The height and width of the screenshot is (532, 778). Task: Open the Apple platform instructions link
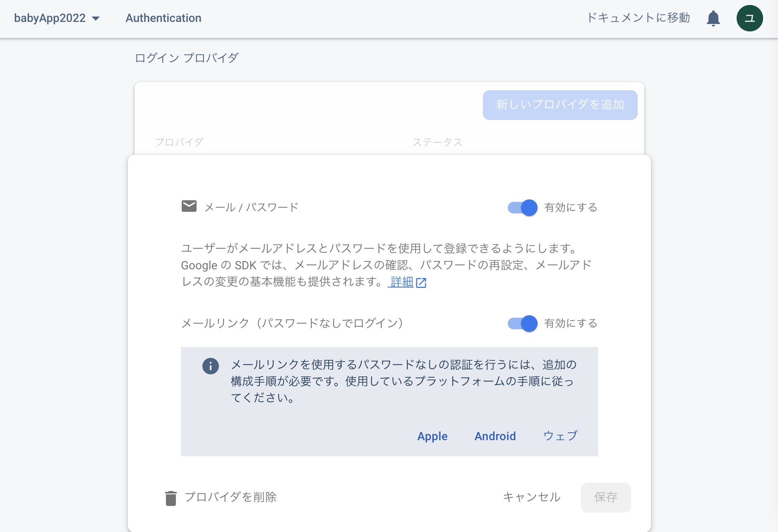pyautogui.click(x=432, y=436)
